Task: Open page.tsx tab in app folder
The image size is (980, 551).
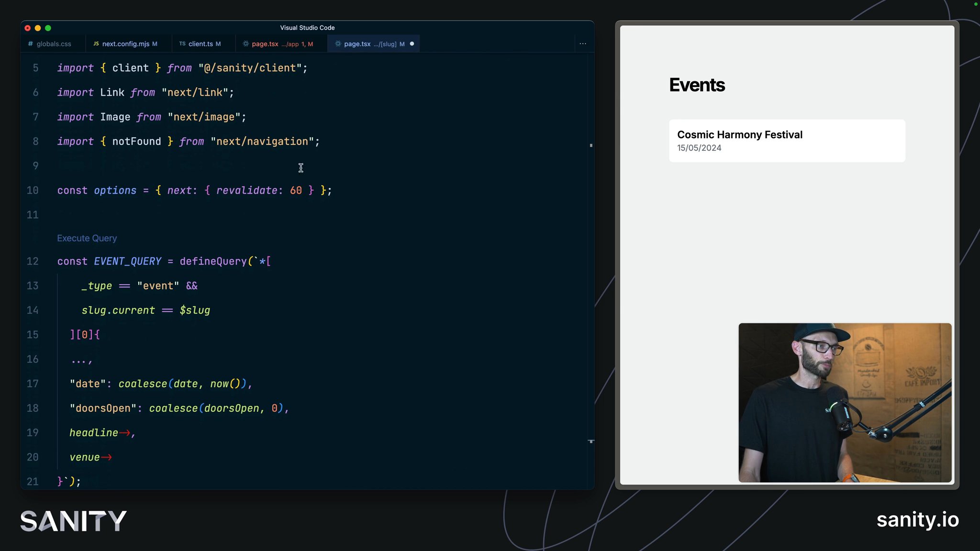Action: point(282,44)
